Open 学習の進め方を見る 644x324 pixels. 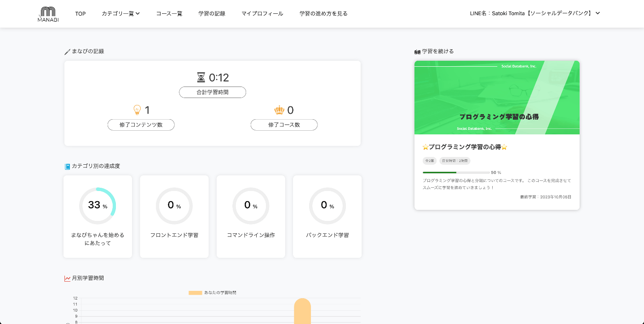pos(323,14)
